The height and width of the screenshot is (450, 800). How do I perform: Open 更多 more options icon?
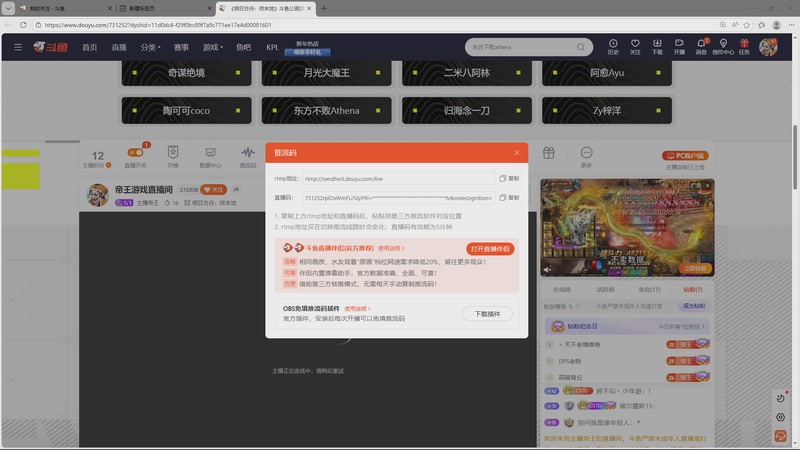pyautogui.click(x=586, y=156)
